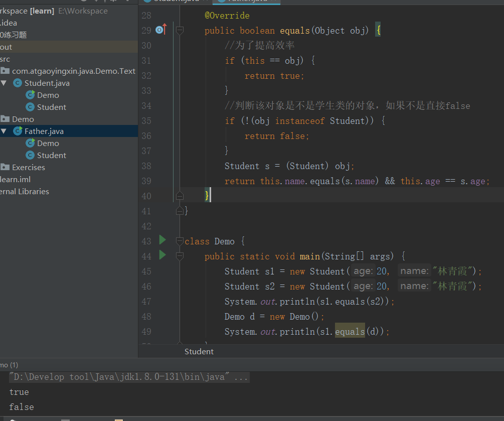
Task: Click the class fold end marker on line 41
Action: pos(180,211)
